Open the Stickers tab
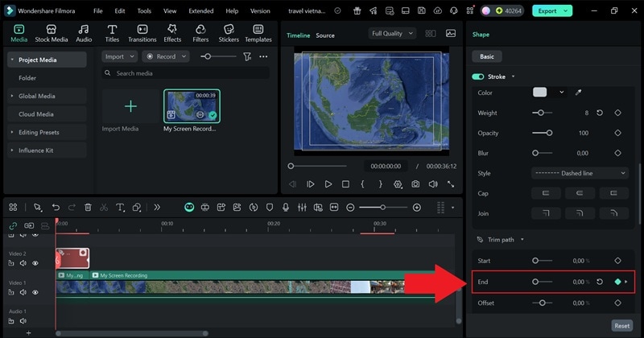Viewport: 644px width, 338px height. click(x=229, y=33)
